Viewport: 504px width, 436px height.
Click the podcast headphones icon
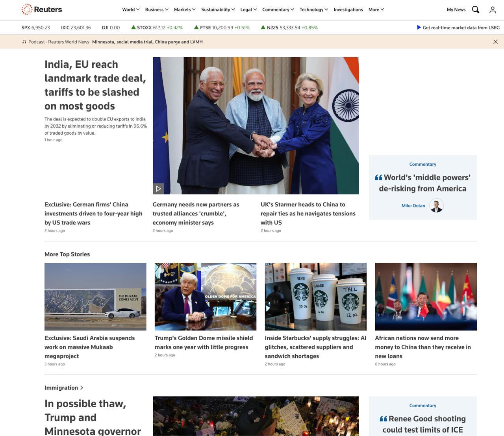coord(24,42)
